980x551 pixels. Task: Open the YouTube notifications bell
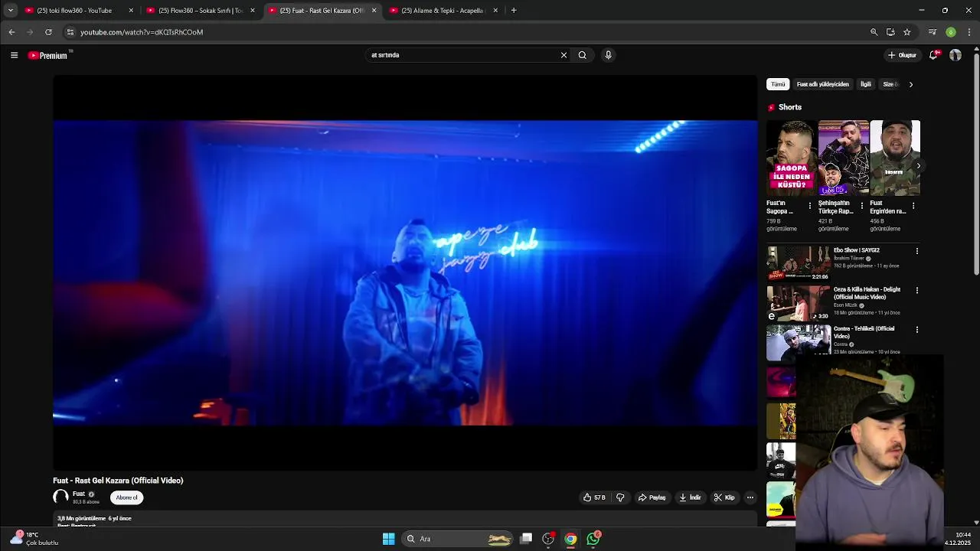[933, 55]
